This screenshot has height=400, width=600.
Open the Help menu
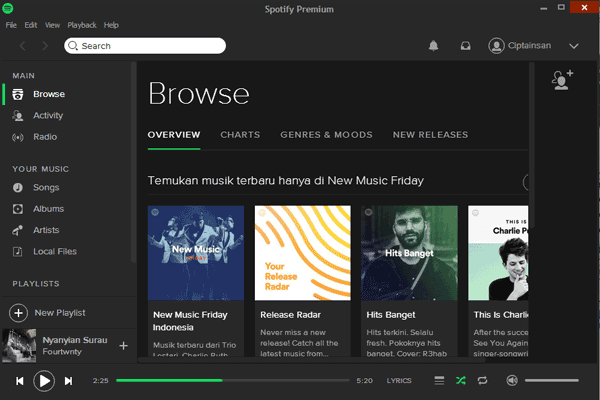tap(111, 25)
